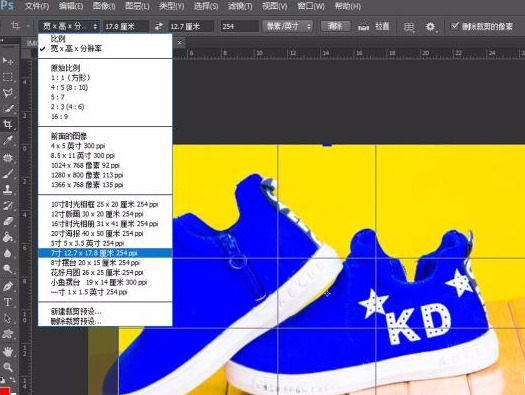Open crop settings gear icon
This screenshot has height=395, width=525.
(x=431, y=26)
